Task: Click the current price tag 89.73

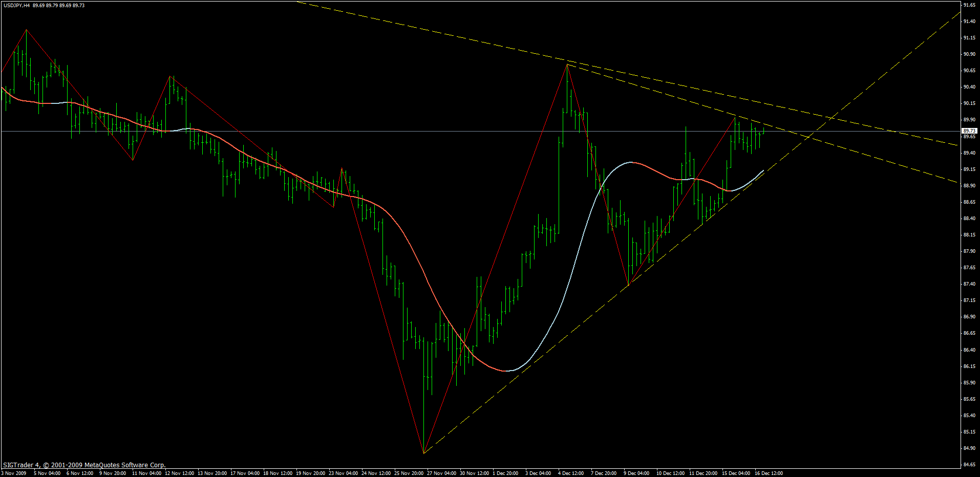Action: pyautogui.click(x=969, y=131)
